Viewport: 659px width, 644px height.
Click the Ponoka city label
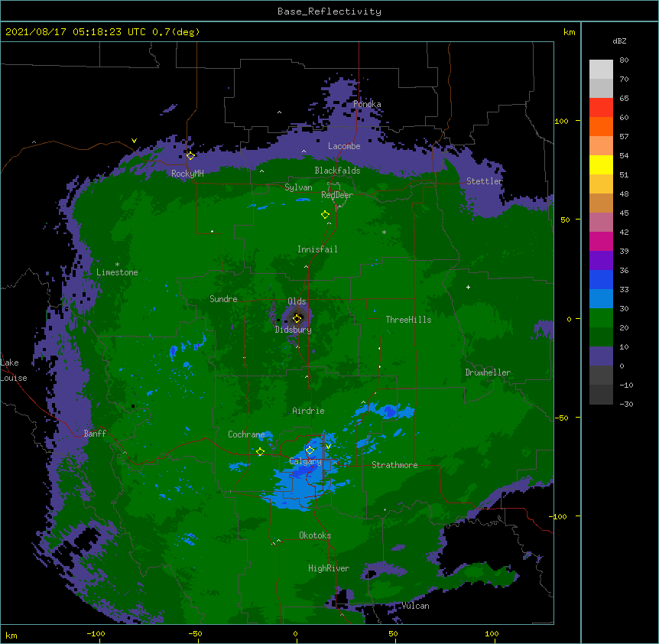click(367, 104)
